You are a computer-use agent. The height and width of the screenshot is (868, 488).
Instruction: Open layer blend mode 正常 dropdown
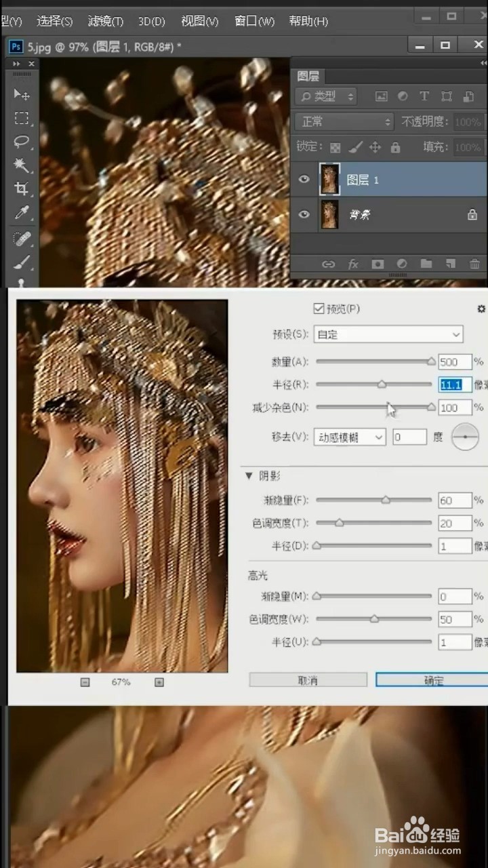pyautogui.click(x=344, y=122)
